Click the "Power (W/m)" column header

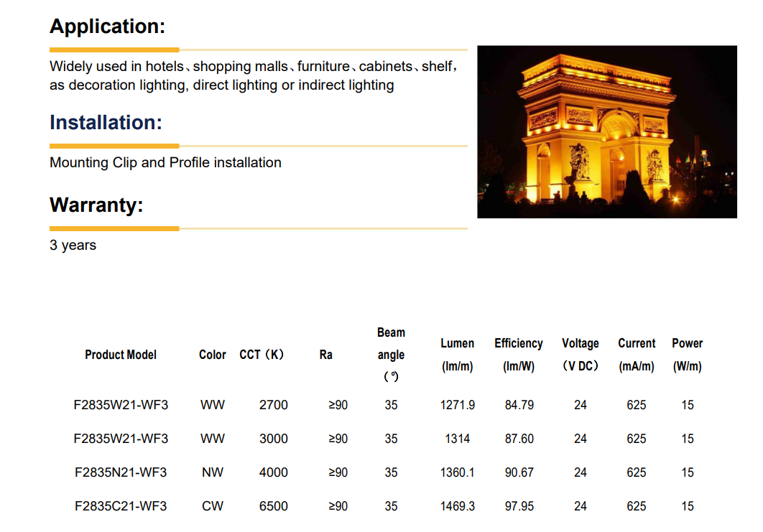[x=687, y=355]
